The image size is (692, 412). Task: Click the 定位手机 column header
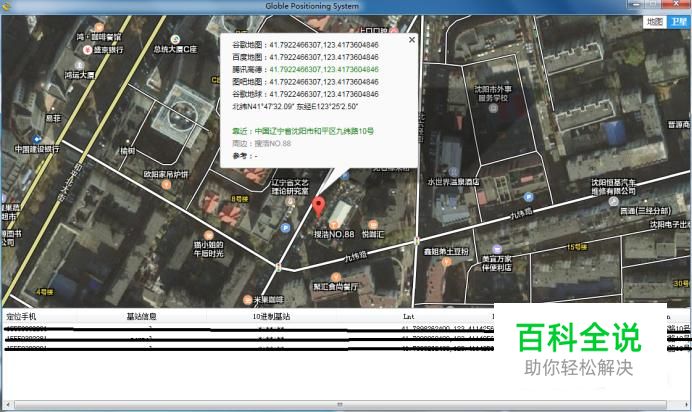tap(21, 316)
